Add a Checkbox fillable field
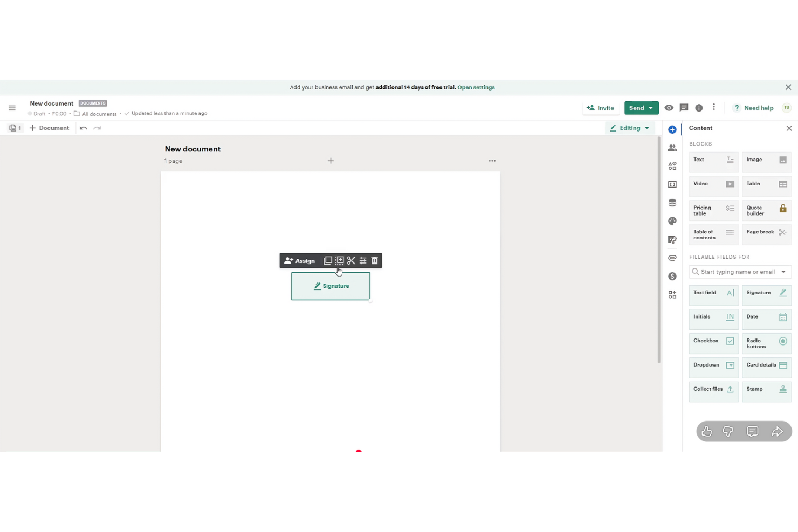 [713, 341]
